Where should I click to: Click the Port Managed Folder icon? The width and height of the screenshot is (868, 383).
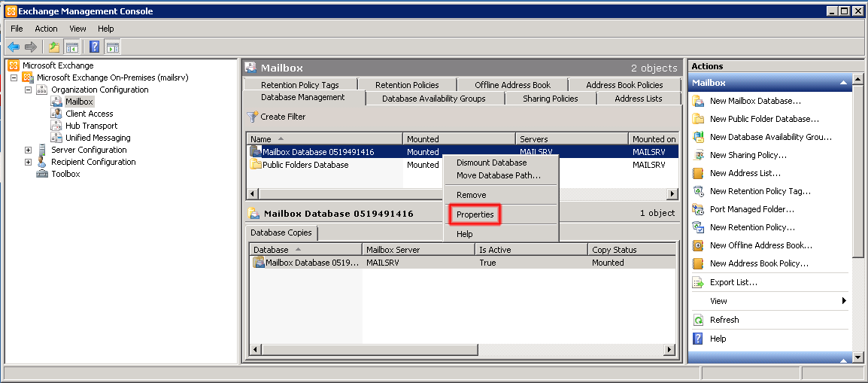coord(699,209)
